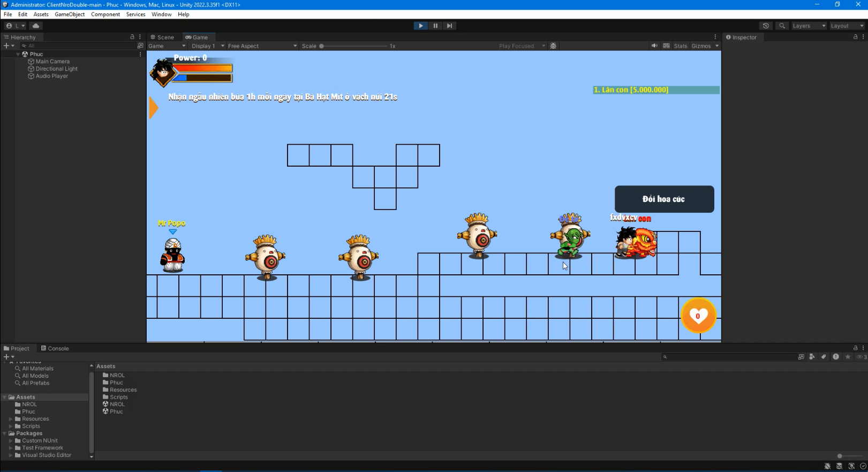The width and height of the screenshot is (868, 472).
Task: Open Game view kebab options menu
Action: [x=715, y=37]
